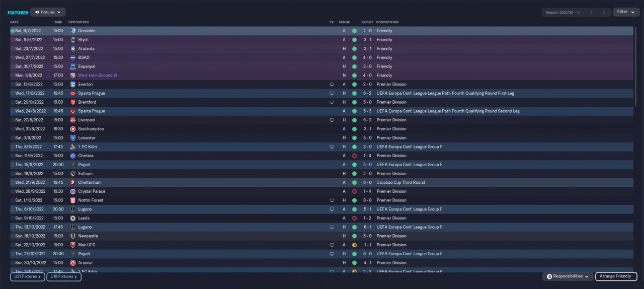Click the Liverpool club crest icon
The image size is (644, 289).
(x=73, y=120)
